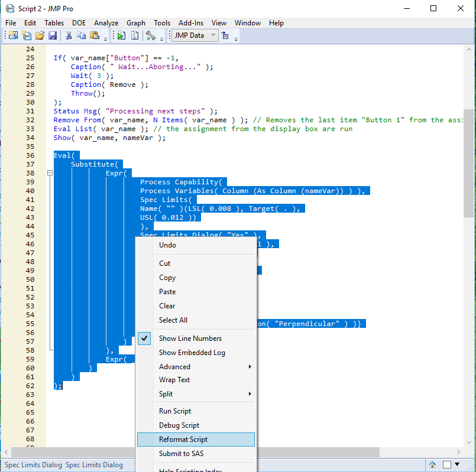Open the Tools menu
Image resolution: width=476 pixels, height=472 pixels.
[x=162, y=23]
